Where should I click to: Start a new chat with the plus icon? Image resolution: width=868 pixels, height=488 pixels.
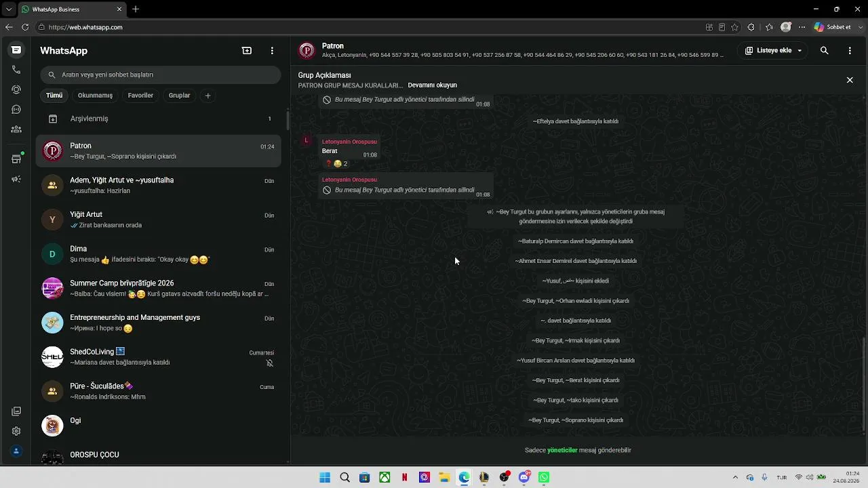click(247, 51)
